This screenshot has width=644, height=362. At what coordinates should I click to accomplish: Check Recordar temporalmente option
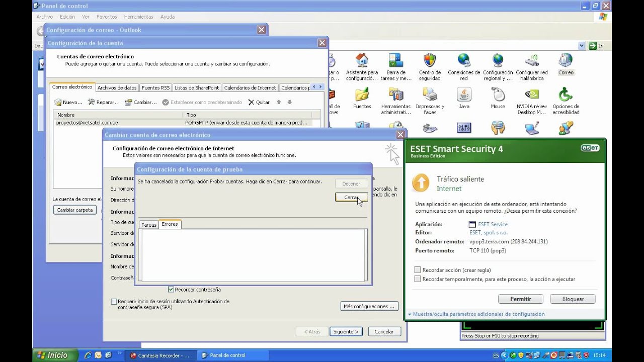418,279
